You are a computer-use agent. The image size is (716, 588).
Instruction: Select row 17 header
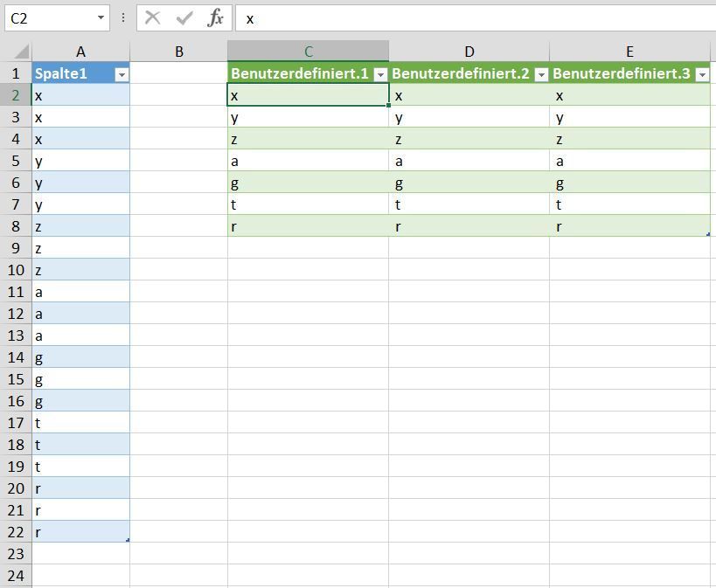[16, 423]
